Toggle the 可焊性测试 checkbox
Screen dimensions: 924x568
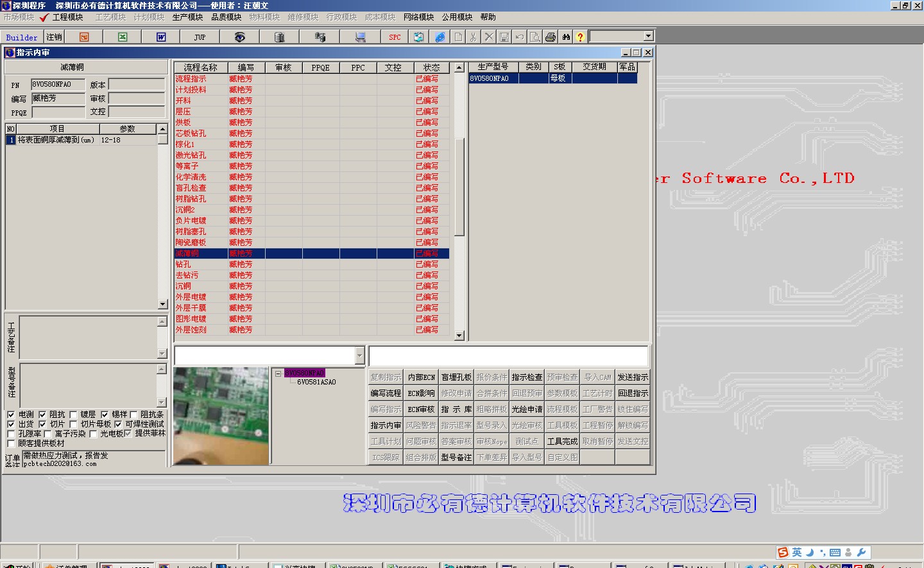pos(118,424)
